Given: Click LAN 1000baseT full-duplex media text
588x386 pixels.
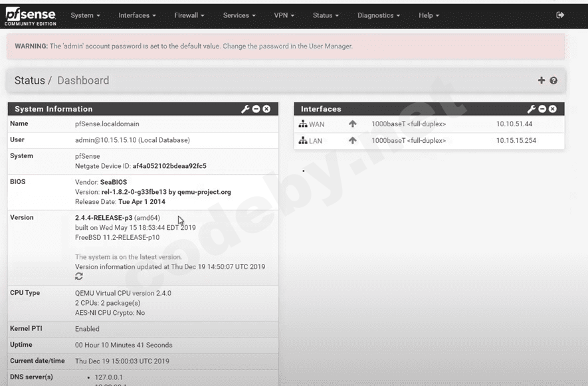Looking at the screenshot, I should 409,140.
